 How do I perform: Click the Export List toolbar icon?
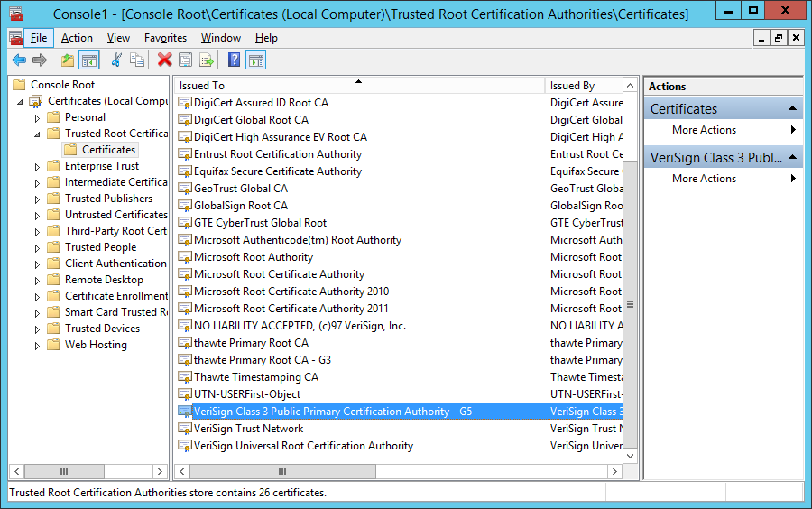(206, 60)
